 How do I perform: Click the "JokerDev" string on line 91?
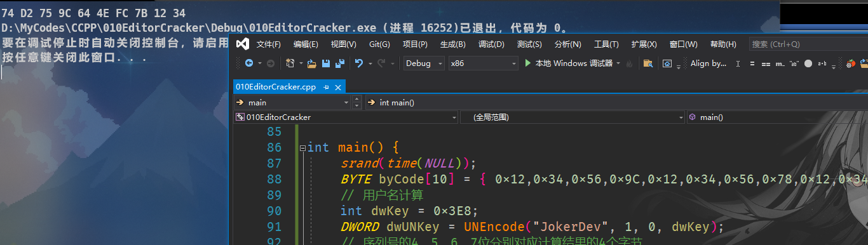(574, 227)
